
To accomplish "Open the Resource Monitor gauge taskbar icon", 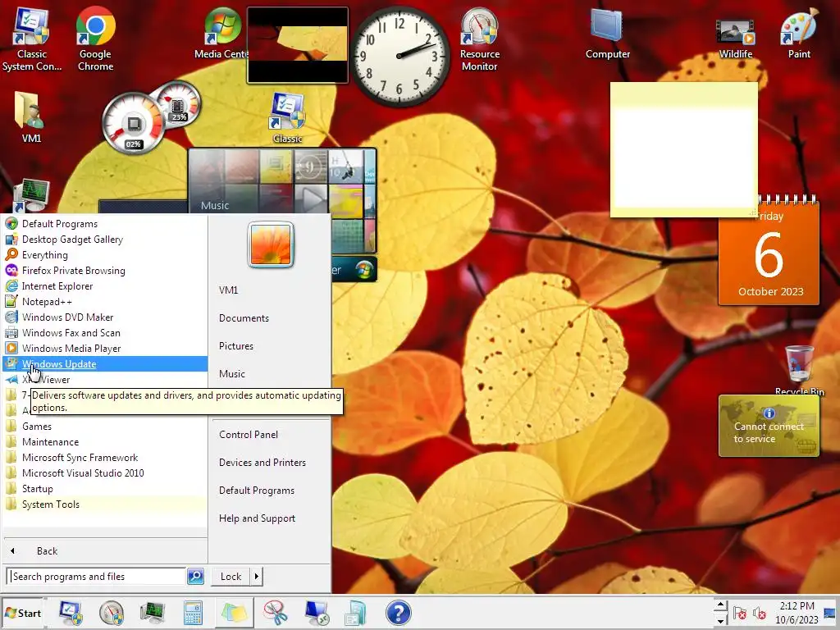I will pyautogui.click(x=112, y=613).
